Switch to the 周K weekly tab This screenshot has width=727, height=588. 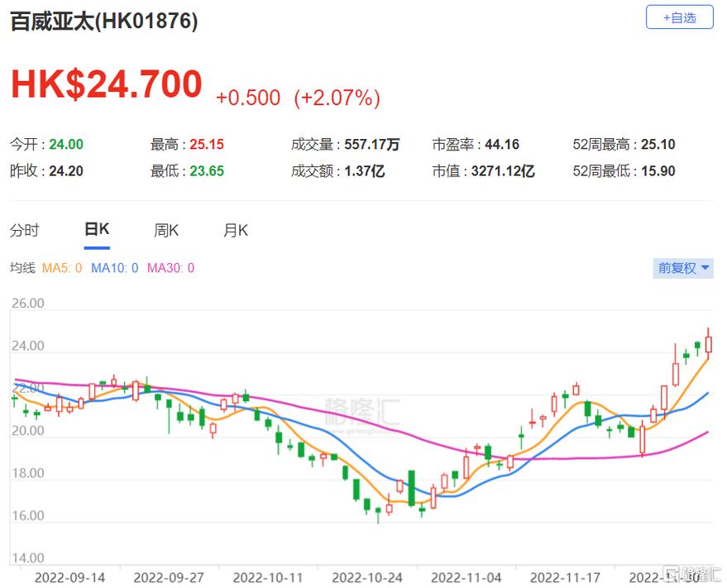coord(166,231)
